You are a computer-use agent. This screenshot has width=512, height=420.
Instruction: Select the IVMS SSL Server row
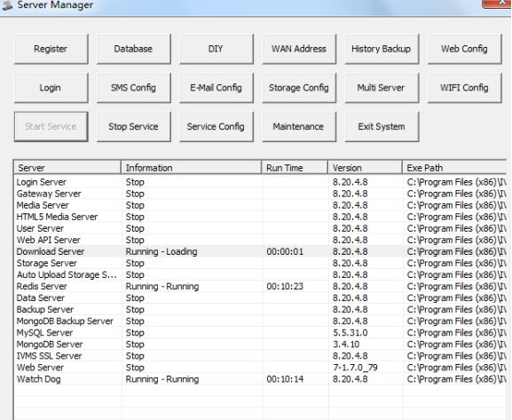(x=261, y=356)
